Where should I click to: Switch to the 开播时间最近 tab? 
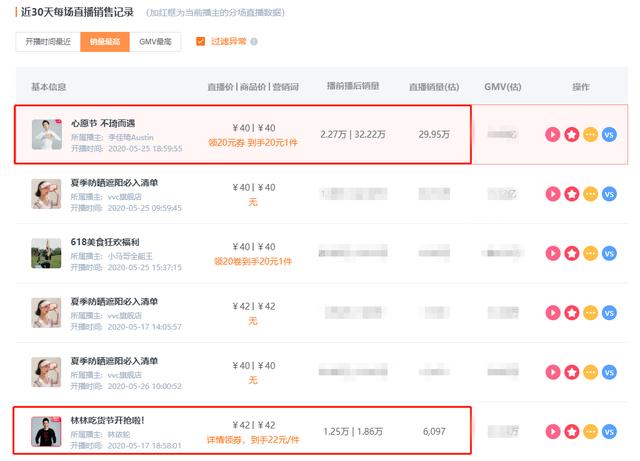(48, 42)
